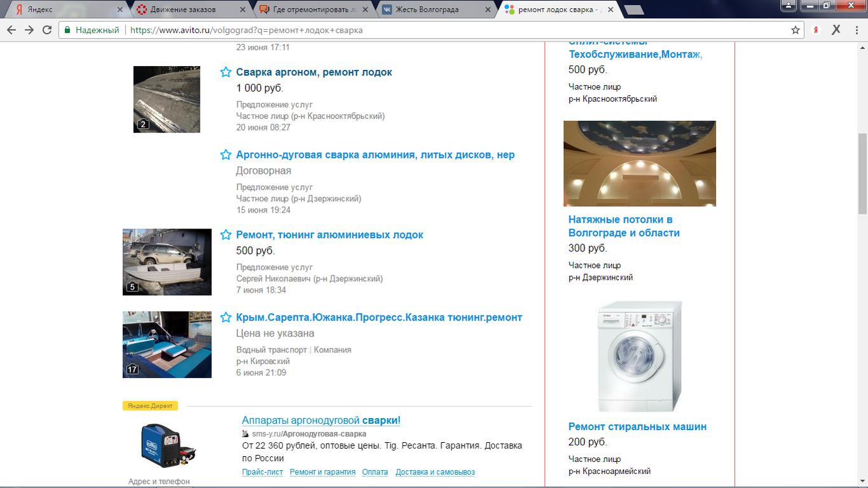Open a new browser tab

633,10
